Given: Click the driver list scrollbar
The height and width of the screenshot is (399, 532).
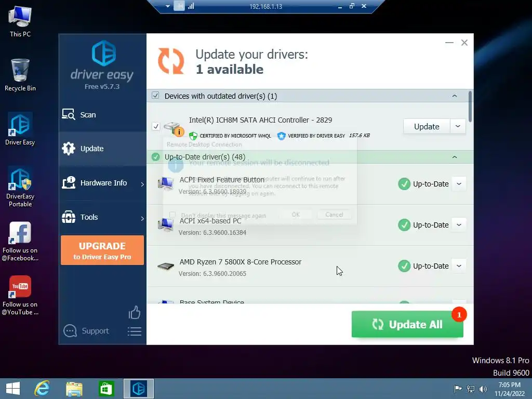Looking at the screenshot, I should pos(470,107).
